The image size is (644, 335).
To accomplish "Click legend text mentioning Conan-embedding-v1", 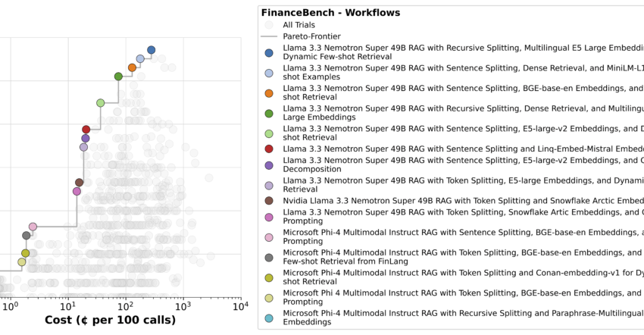I will tap(463, 277).
